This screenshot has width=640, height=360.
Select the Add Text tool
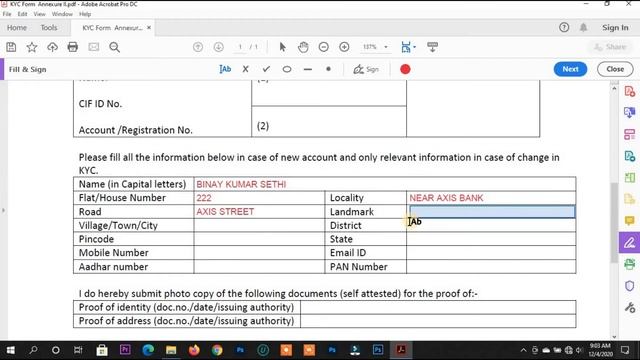pyautogui.click(x=225, y=69)
